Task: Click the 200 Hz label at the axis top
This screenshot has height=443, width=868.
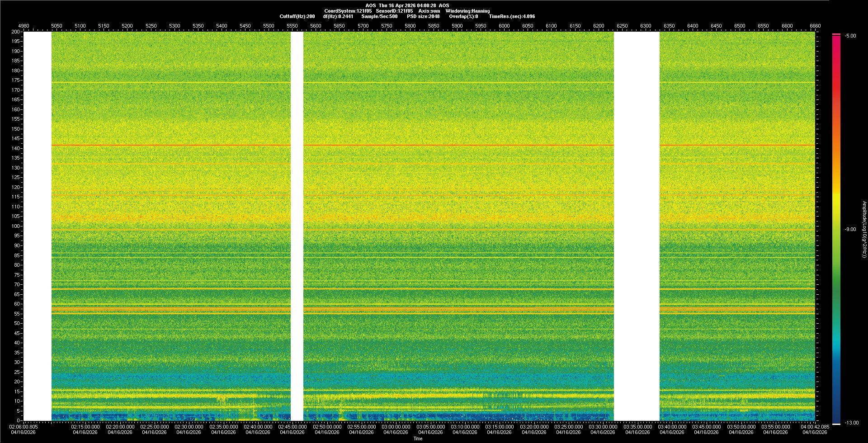Action: [x=16, y=32]
